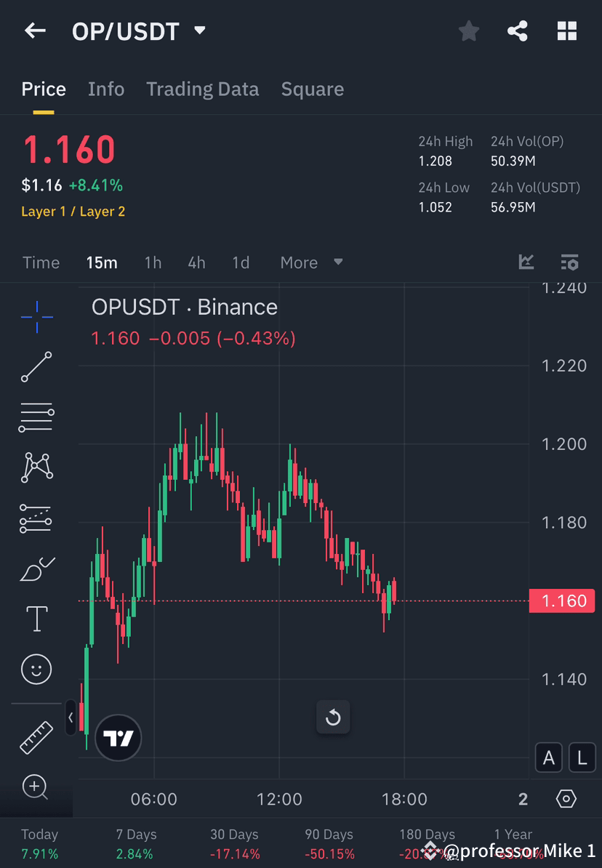Image resolution: width=602 pixels, height=868 pixels.
Task: Open the More timeframes dropdown
Action: pyautogui.click(x=311, y=262)
